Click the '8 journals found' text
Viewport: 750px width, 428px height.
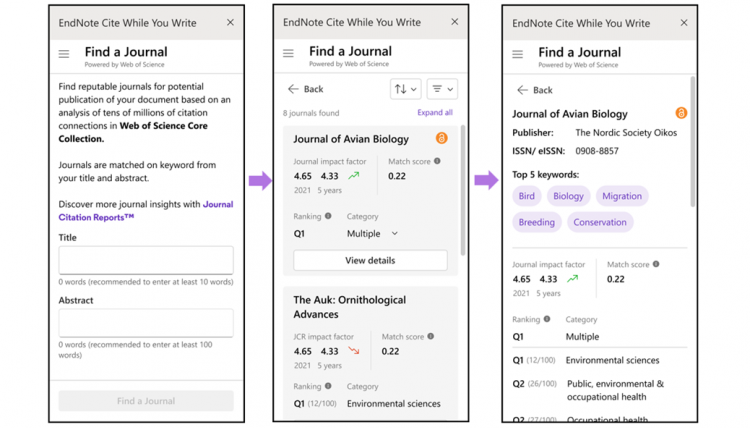point(311,113)
